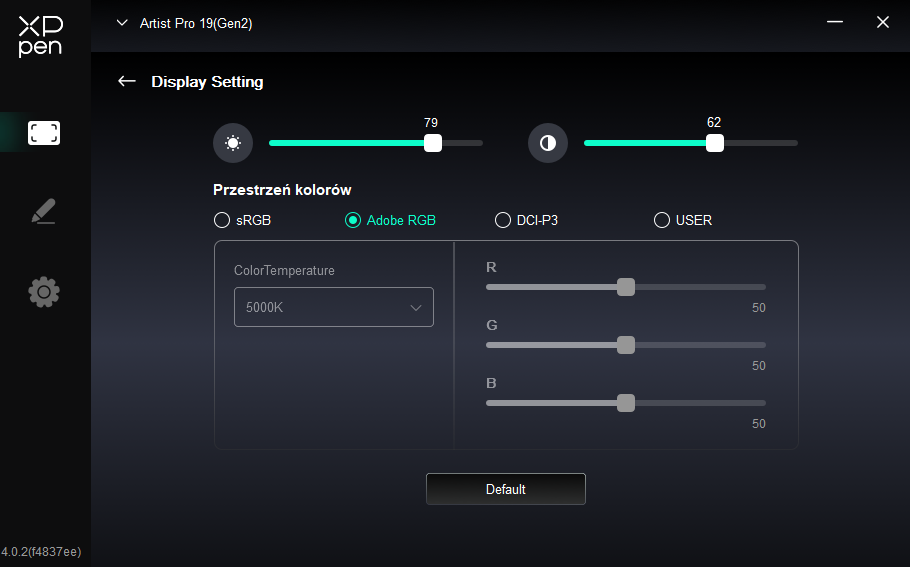
Task: Click the back arrow beside Display Setting
Action: tap(127, 82)
